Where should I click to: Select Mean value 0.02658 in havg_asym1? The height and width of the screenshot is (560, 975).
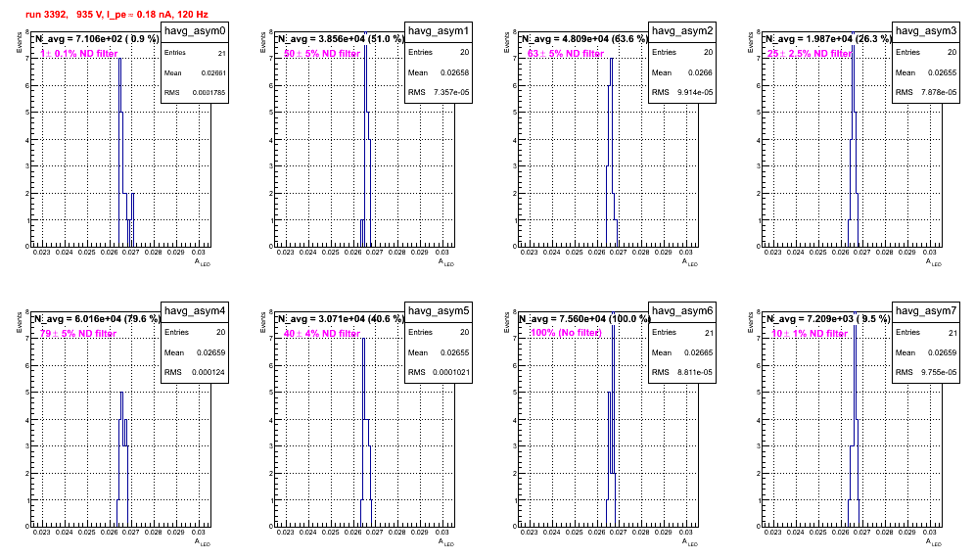(x=455, y=72)
